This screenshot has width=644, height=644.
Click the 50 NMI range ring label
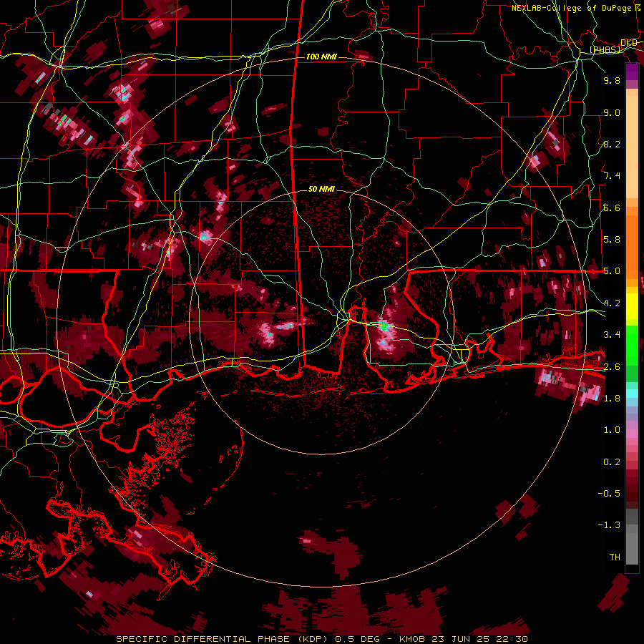321,189
